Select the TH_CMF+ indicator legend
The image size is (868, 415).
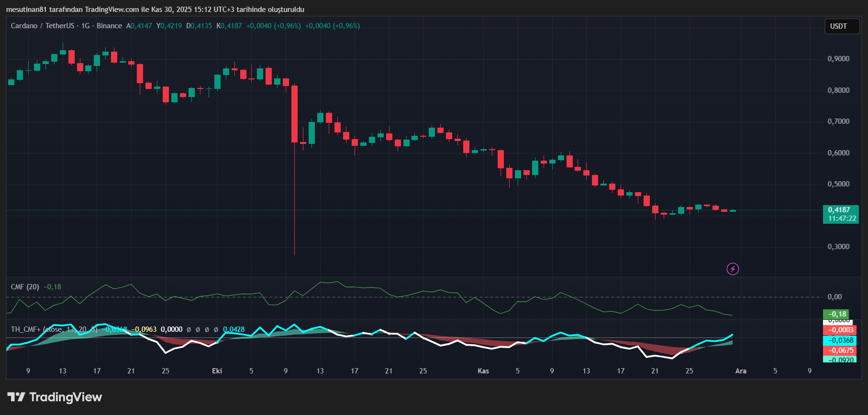tap(27, 329)
